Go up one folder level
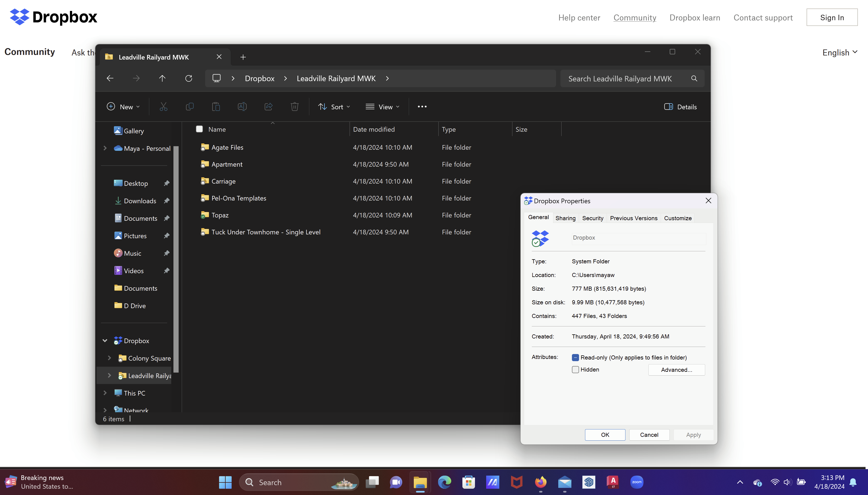Screen dimensions: 868x495 (x=162, y=78)
